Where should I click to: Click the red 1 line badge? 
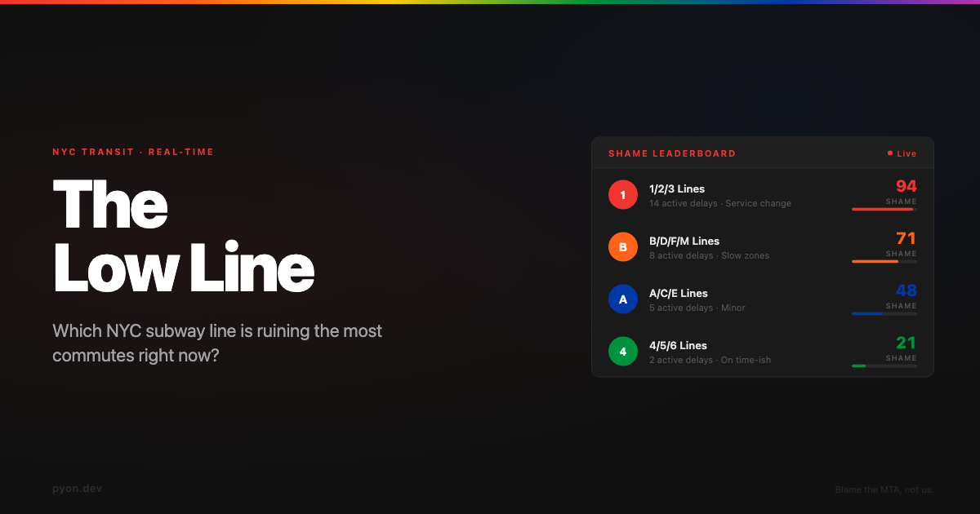click(x=623, y=195)
